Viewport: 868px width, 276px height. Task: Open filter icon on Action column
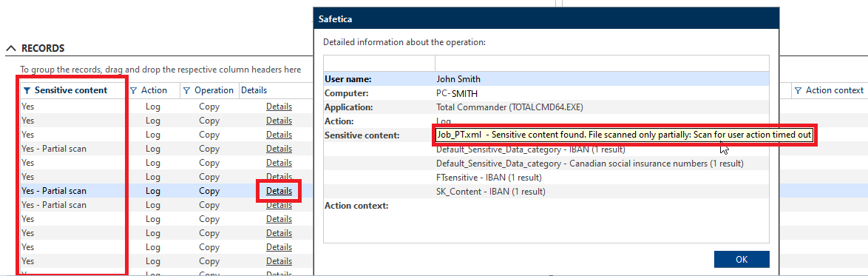[x=133, y=90]
